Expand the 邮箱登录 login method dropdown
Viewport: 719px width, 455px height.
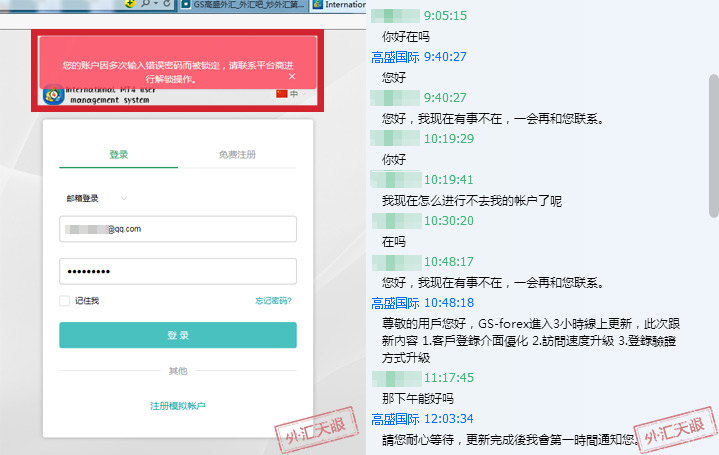coord(97,198)
